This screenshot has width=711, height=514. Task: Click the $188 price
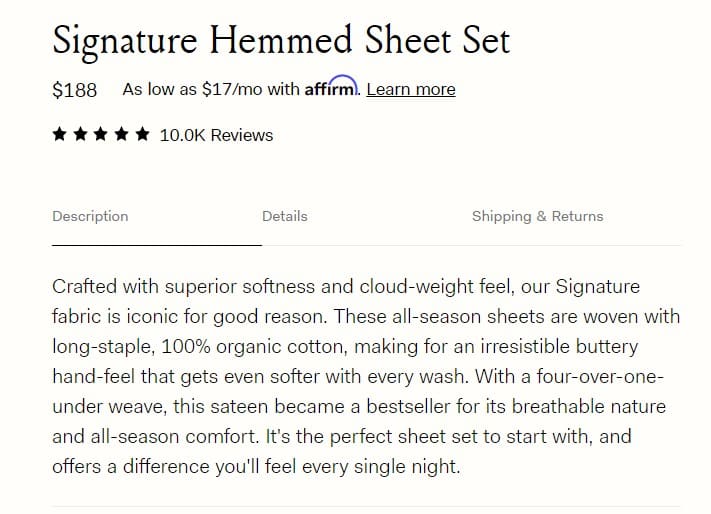click(74, 90)
